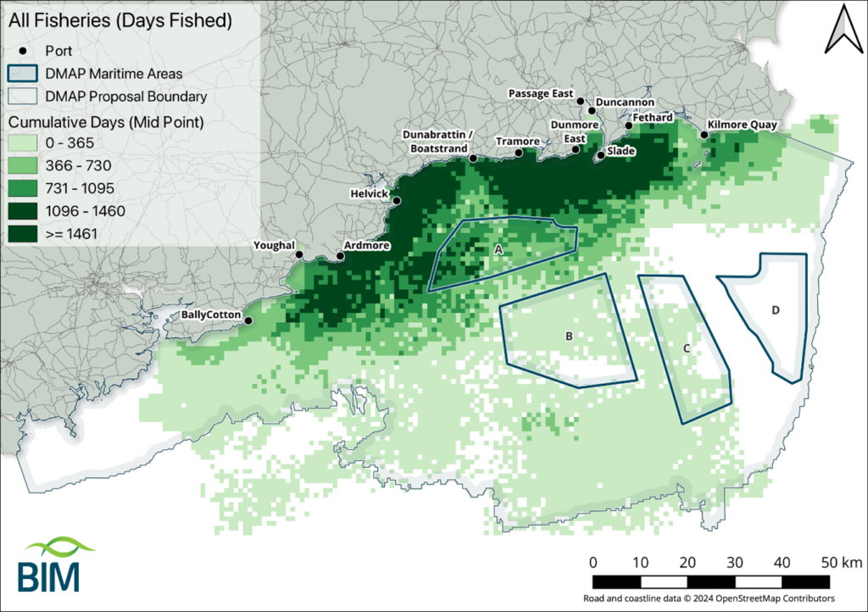Select the maritime area labeled B
The height and width of the screenshot is (612, 868).
coord(569,337)
